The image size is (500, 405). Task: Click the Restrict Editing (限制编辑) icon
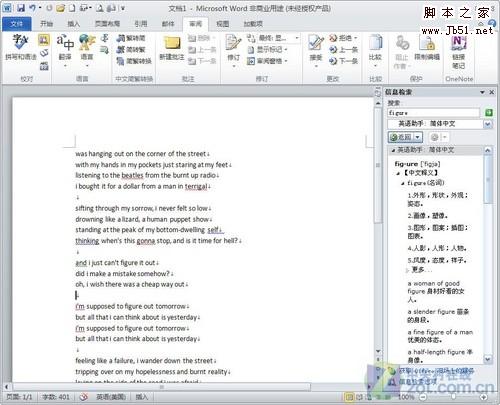tap(427, 43)
